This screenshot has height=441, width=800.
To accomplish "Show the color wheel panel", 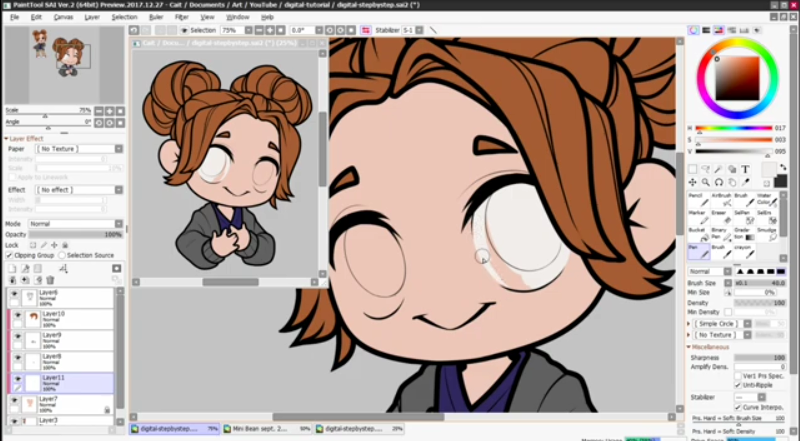I will point(693,31).
